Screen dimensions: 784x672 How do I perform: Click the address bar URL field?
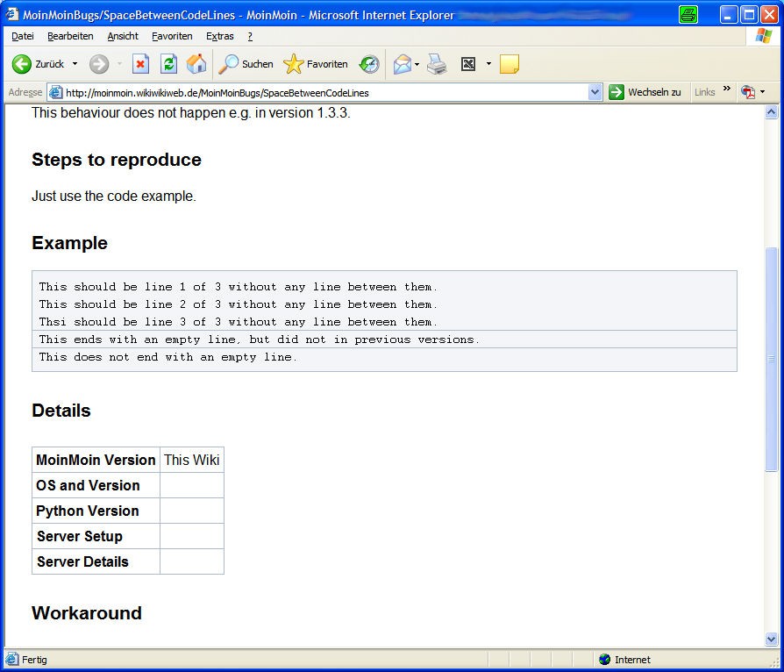pos(325,93)
